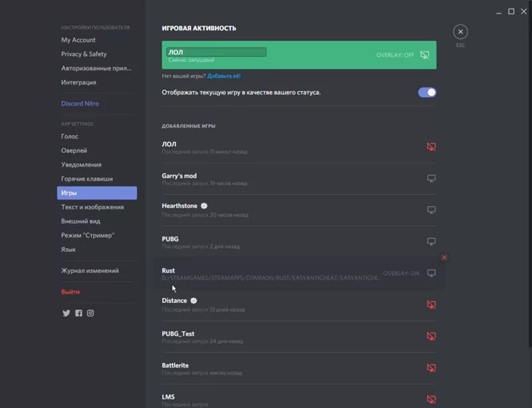Click the OVERLAY: ON label for Rust

tap(401, 273)
